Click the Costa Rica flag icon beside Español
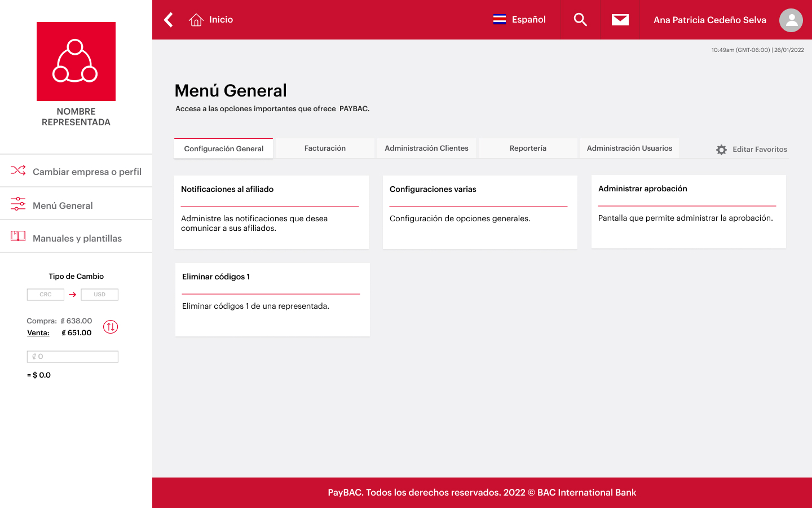 [x=498, y=19]
